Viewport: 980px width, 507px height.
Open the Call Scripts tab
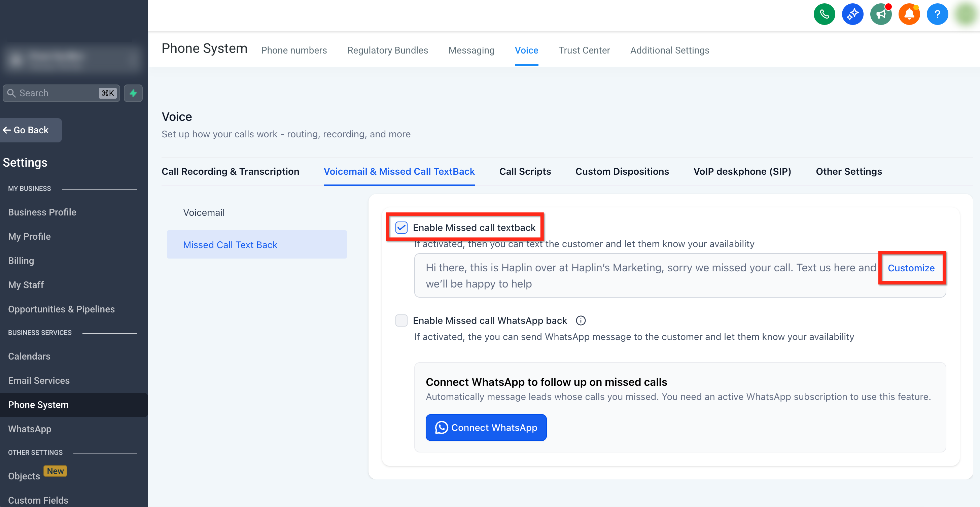coord(525,171)
